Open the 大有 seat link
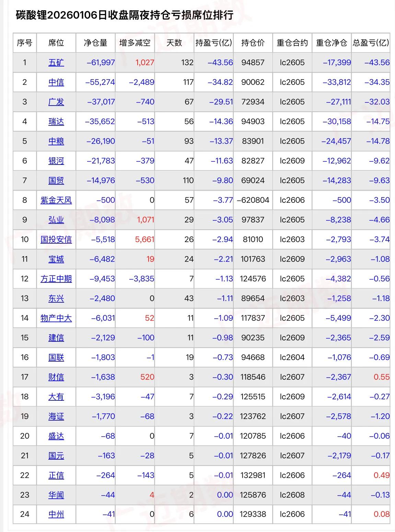 click(56, 397)
